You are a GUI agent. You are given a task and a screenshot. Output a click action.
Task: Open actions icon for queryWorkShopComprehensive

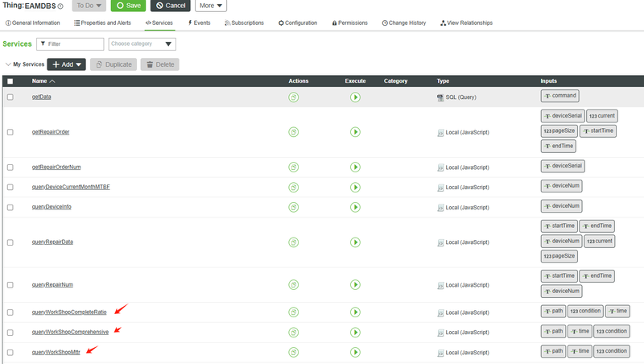coord(293,333)
